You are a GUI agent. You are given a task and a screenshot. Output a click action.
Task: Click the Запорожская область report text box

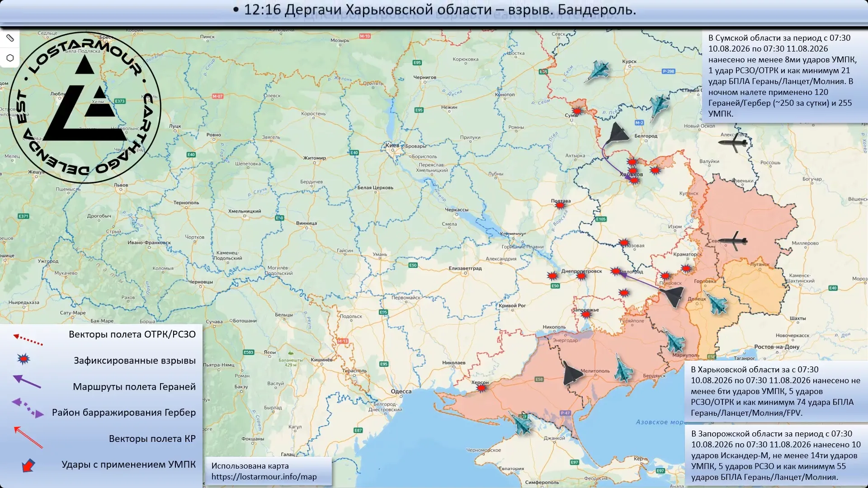(776, 455)
